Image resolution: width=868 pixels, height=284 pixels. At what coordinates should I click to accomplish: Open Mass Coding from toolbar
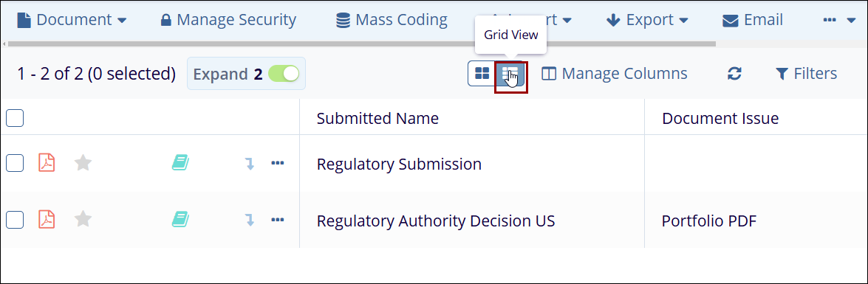click(392, 20)
